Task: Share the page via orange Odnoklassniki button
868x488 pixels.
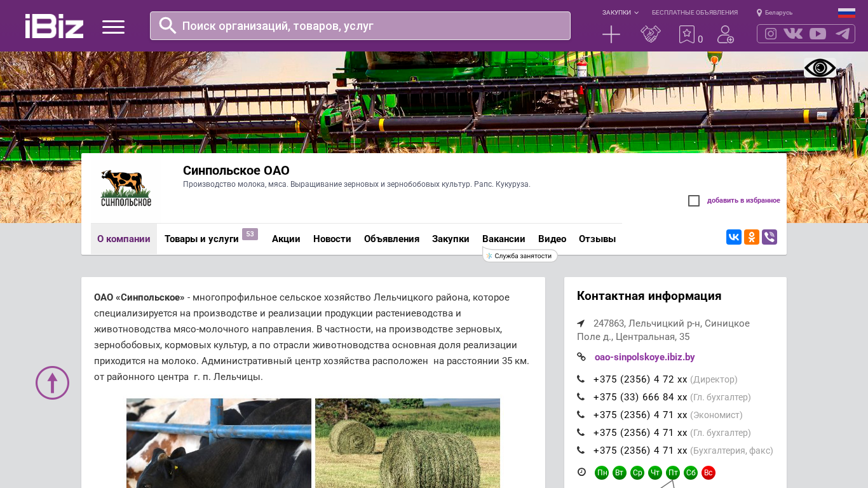Action: (x=752, y=237)
